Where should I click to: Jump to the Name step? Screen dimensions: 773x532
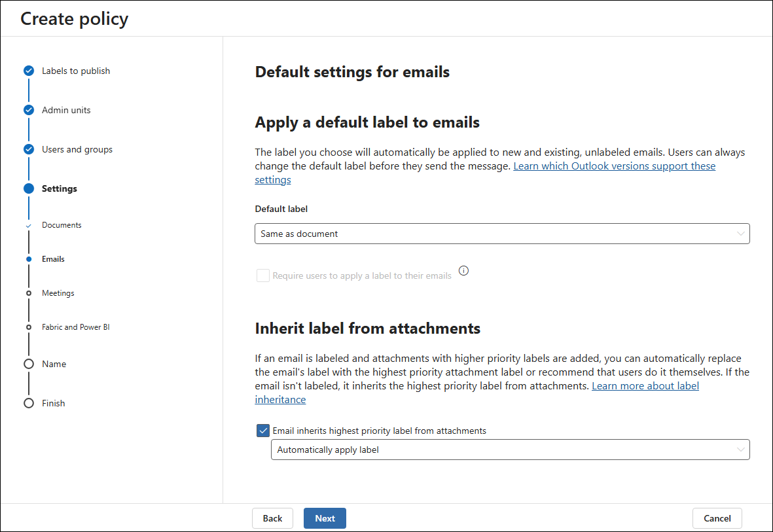point(54,364)
